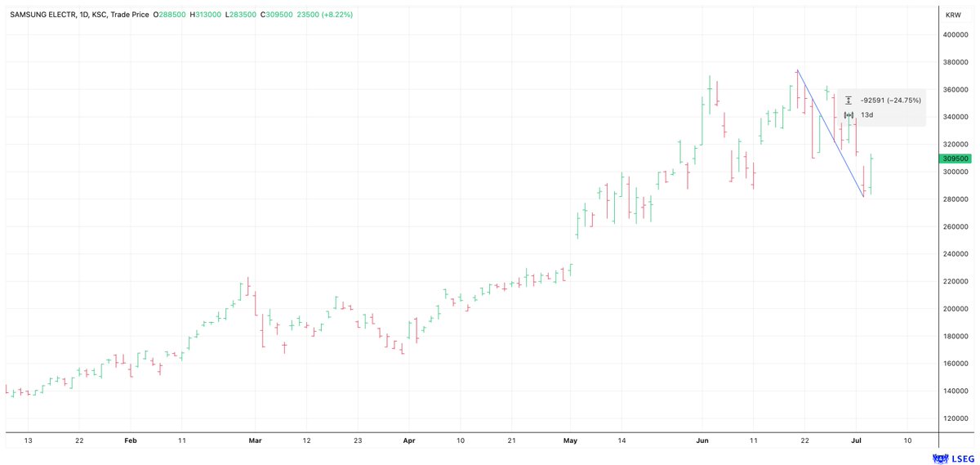Click the 260000 price axis label
980x465 pixels.
(x=954, y=227)
